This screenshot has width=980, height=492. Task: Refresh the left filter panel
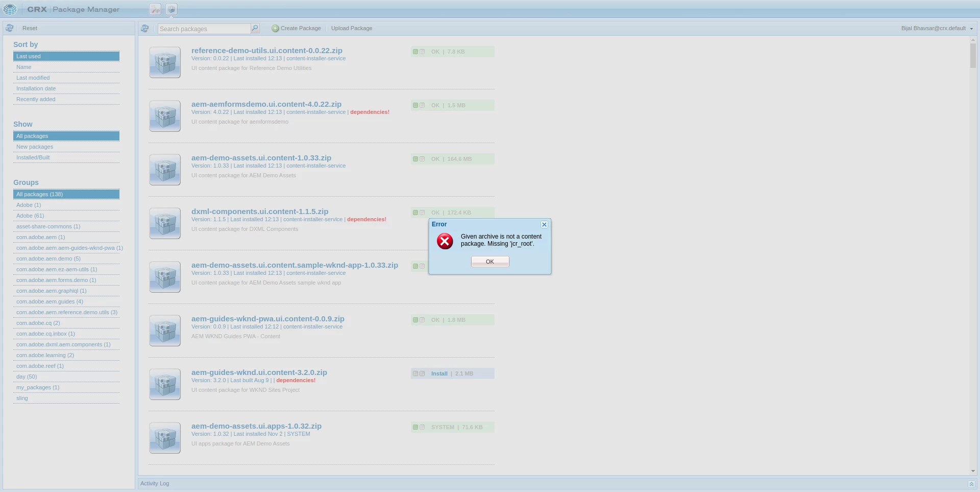click(x=10, y=28)
